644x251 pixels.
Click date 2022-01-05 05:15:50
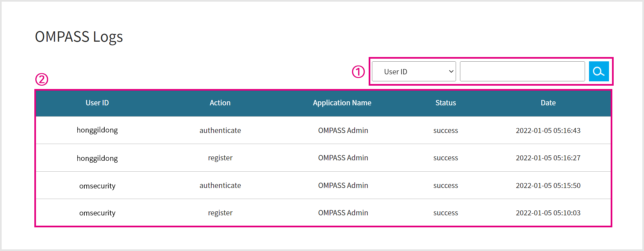click(x=548, y=186)
